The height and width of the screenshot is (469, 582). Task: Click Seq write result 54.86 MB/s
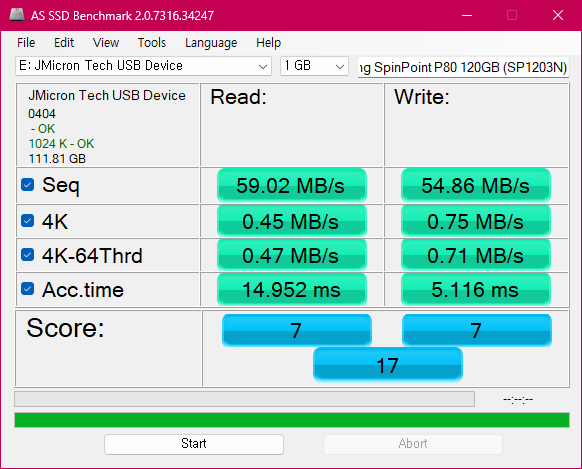476,186
